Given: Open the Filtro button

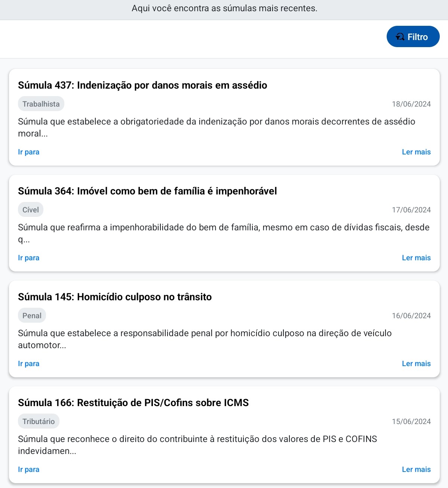Looking at the screenshot, I should tap(413, 37).
